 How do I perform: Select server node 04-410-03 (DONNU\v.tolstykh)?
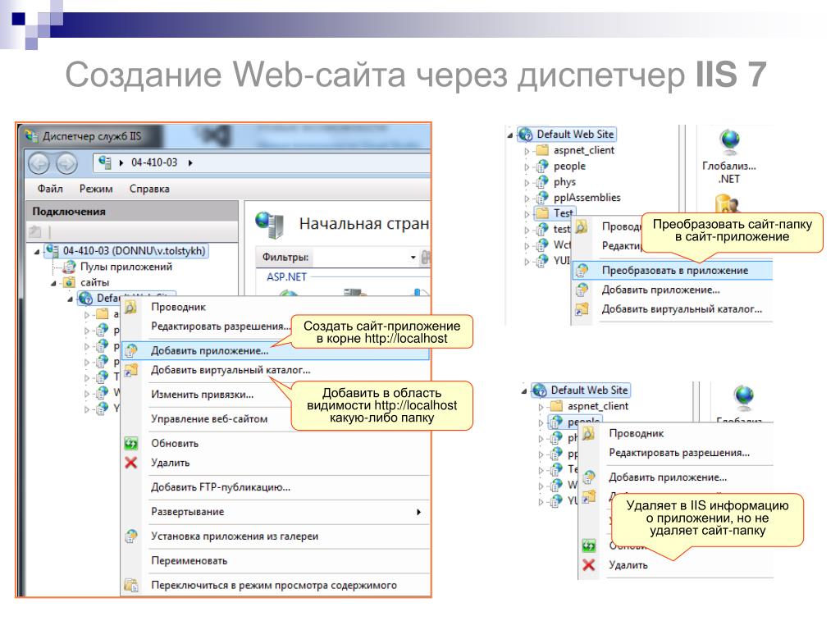(134, 251)
